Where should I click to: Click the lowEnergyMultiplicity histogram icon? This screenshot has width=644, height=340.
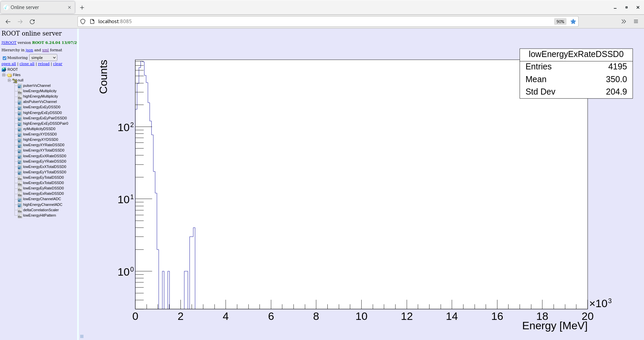click(20, 91)
